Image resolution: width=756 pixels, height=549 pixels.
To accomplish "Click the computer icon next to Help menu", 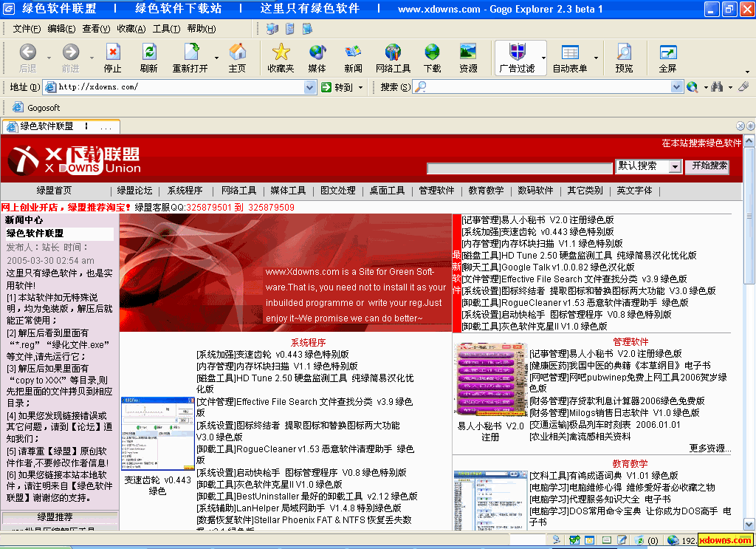I will tap(272, 29).
